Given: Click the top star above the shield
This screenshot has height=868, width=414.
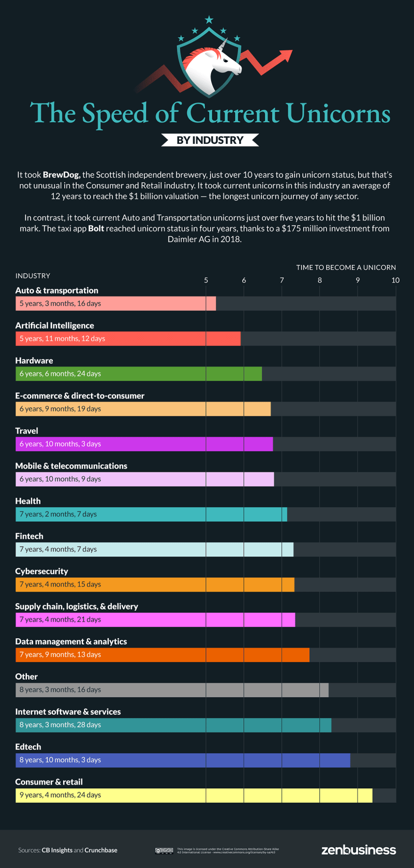Looking at the screenshot, I should (209, 20).
